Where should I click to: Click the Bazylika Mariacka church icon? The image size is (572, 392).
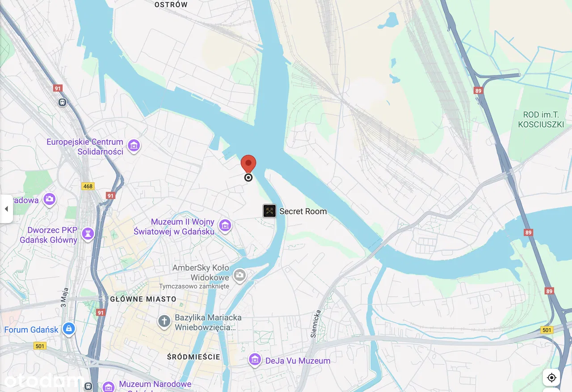[x=164, y=321]
